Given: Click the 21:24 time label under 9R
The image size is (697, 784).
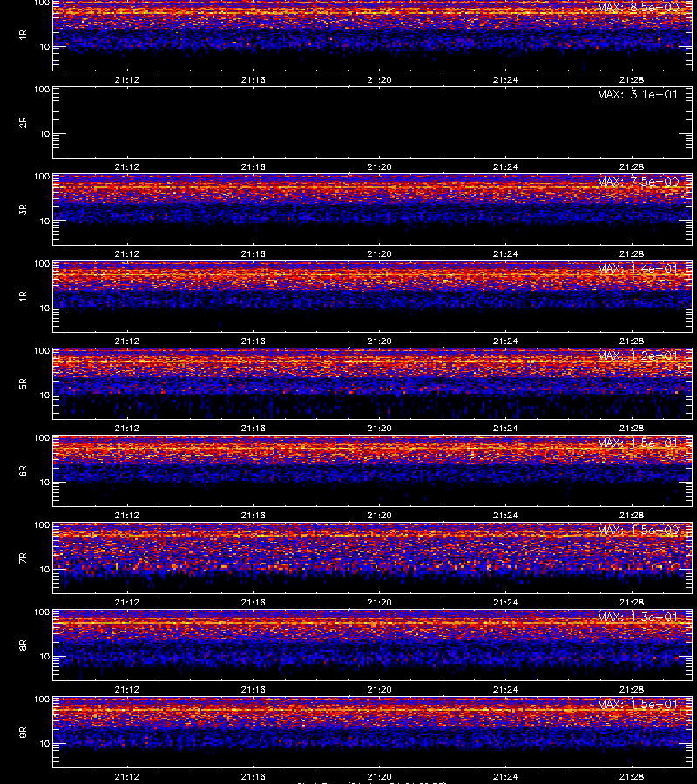Looking at the screenshot, I should [505, 777].
